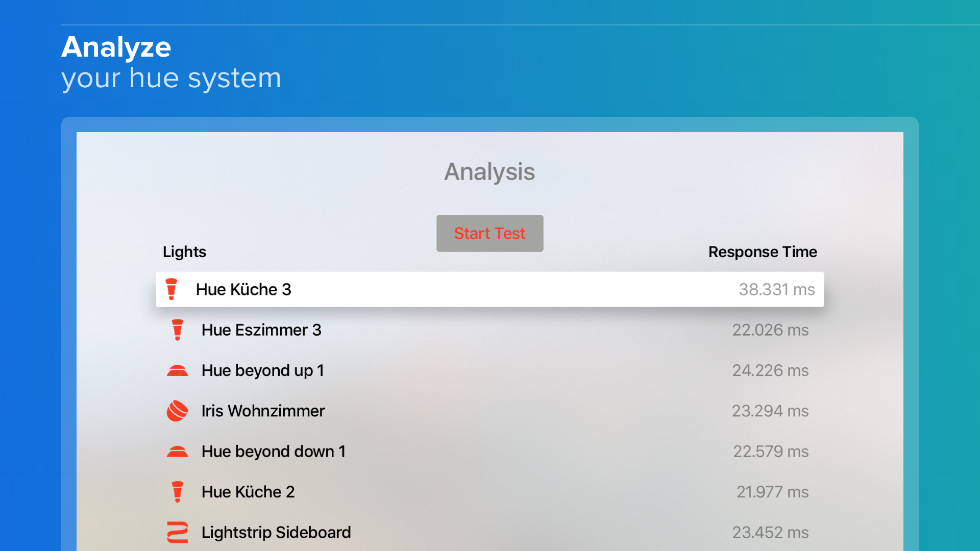Choose the Hue Küche 2 light name
Image resolution: width=980 pixels, height=551 pixels.
[x=248, y=492]
